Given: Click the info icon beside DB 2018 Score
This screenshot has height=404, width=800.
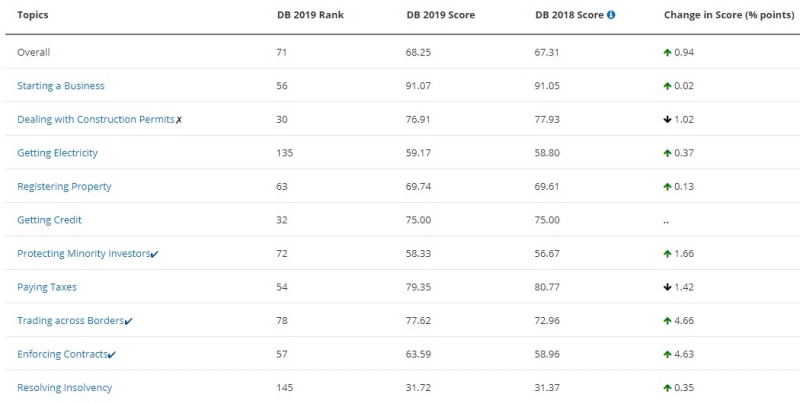Looking at the screenshot, I should tap(611, 15).
